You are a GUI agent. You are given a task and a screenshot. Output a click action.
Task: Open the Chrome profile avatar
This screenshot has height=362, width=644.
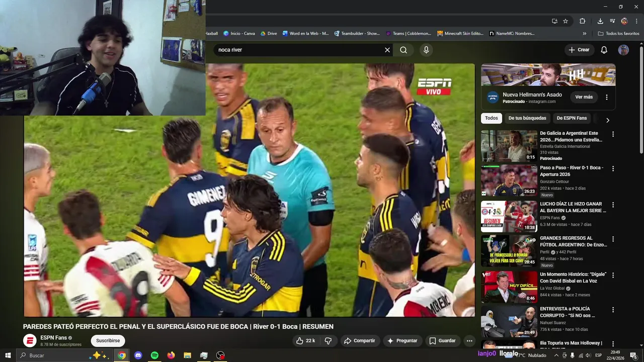pyautogui.click(x=624, y=21)
